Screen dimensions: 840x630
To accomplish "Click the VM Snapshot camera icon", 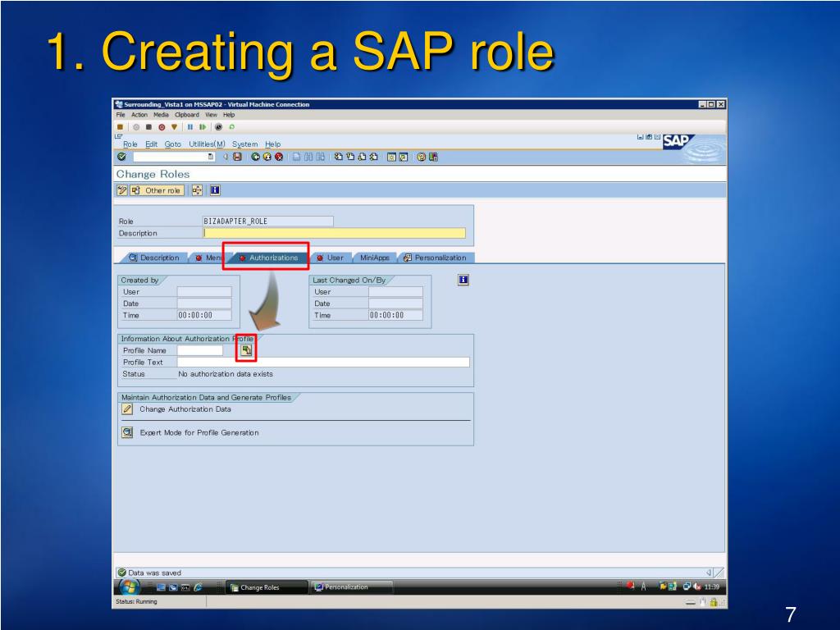I will tap(218, 127).
